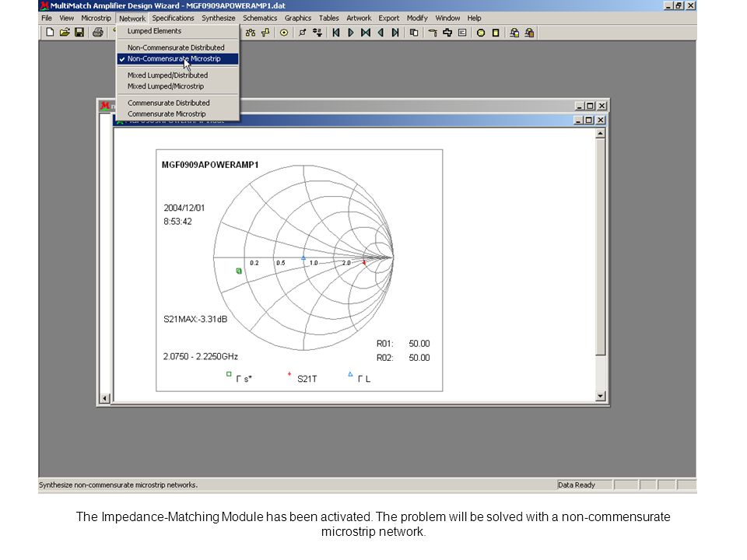
Task: Open the View menu
Action: point(67,18)
